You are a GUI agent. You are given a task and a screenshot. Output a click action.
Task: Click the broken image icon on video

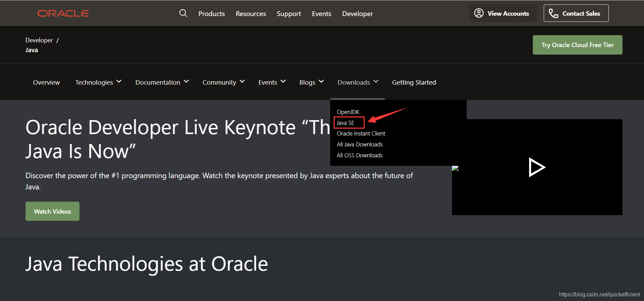coord(455,168)
